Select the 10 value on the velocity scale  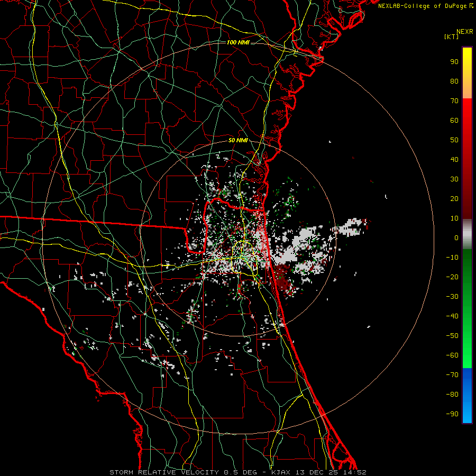coord(454,218)
